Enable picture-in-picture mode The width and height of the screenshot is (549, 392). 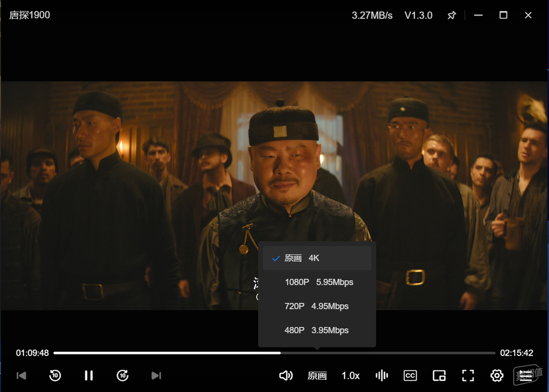(439, 375)
